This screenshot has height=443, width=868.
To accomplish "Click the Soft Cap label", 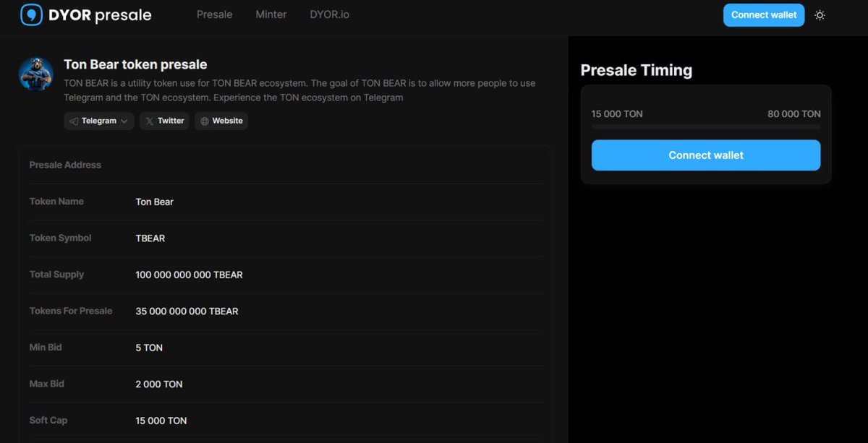I will [48, 421].
